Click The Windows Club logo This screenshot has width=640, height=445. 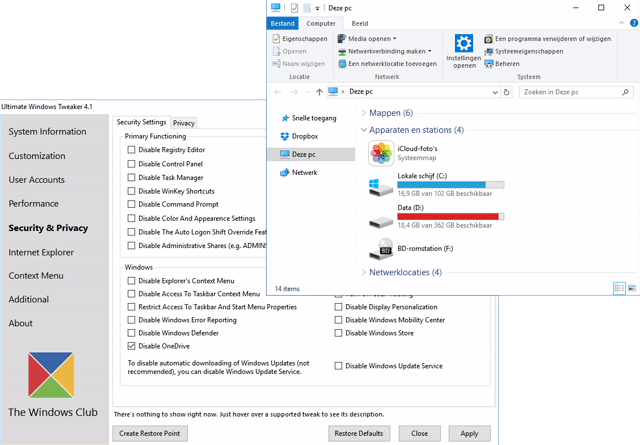coord(51,375)
